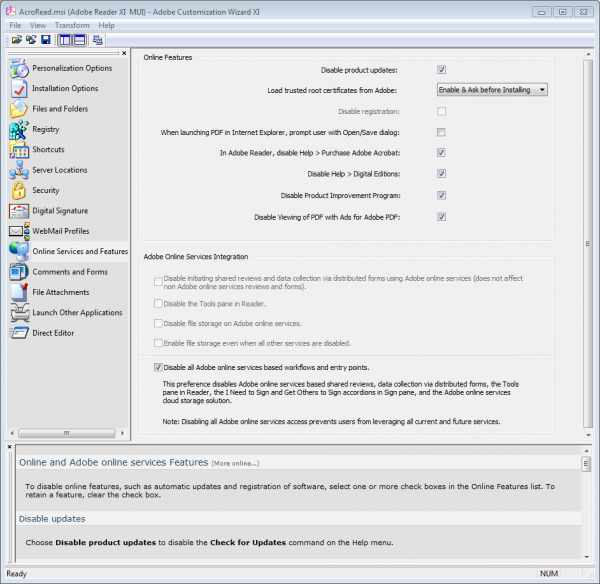Click the Online Services and Features globe icon

pos(19,251)
